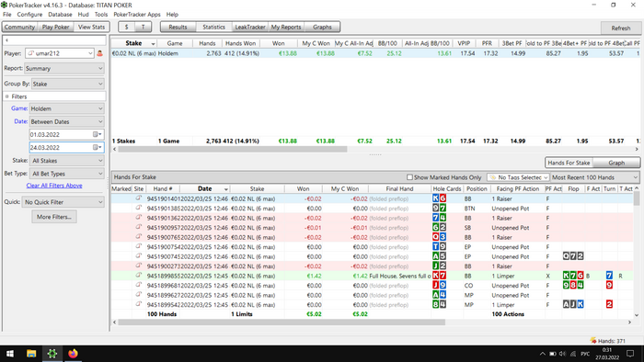This screenshot has height=362, width=644.
Task: Collapse the Filters section expander
Action: tap(7, 96)
